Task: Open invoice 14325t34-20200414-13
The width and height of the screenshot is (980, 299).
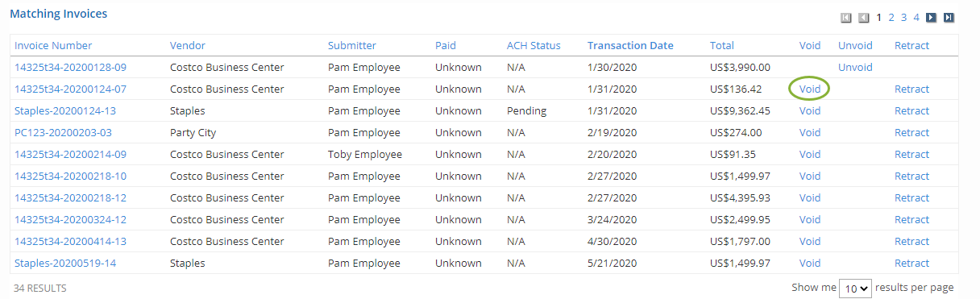Action: pyautogui.click(x=70, y=241)
